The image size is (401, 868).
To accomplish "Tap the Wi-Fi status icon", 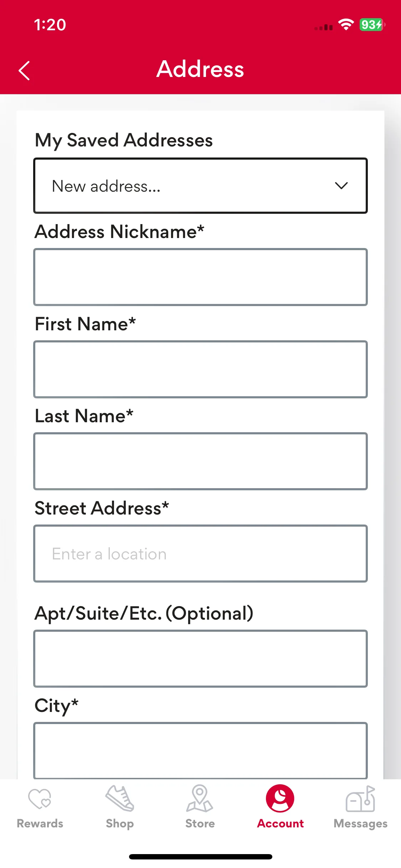I will point(346,25).
